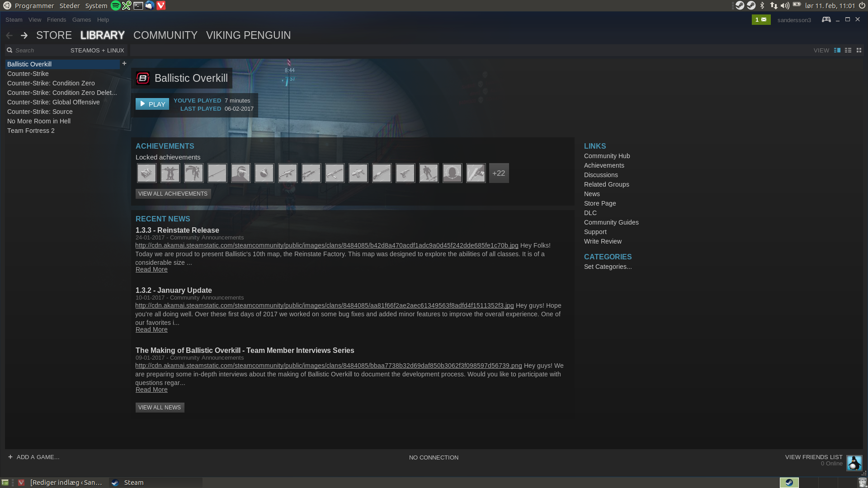Open the first locked achievement icon
Image resolution: width=868 pixels, height=488 pixels.
click(x=146, y=173)
